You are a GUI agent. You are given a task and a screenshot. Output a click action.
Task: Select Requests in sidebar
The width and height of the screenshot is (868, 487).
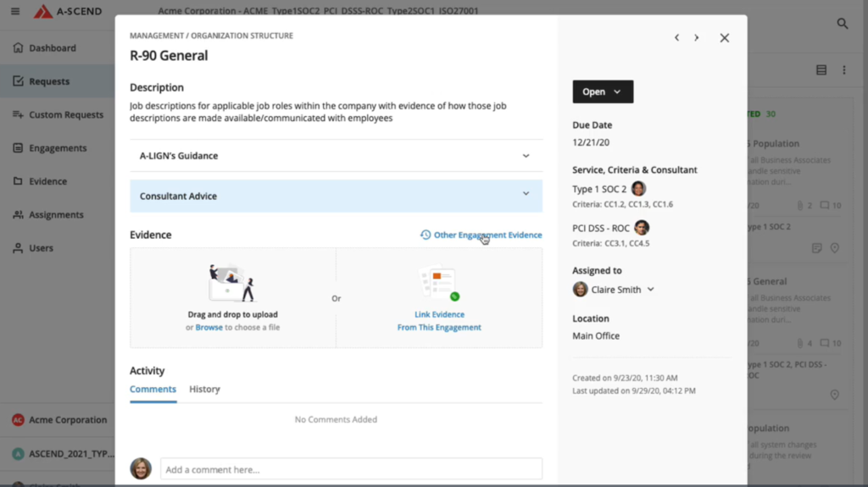click(58, 81)
